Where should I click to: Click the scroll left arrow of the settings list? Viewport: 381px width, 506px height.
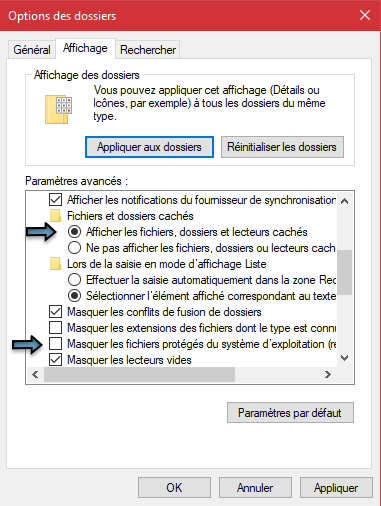tap(35, 374)
